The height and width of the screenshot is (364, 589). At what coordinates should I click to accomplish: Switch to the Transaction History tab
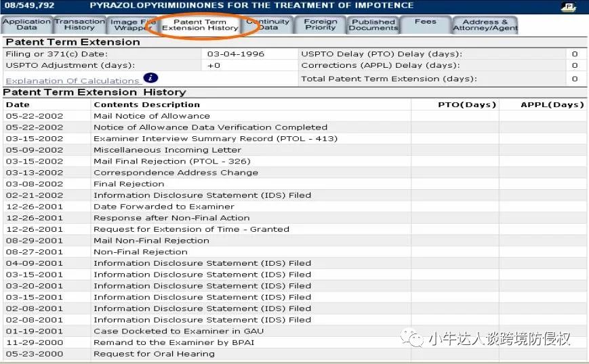point(79,24)
